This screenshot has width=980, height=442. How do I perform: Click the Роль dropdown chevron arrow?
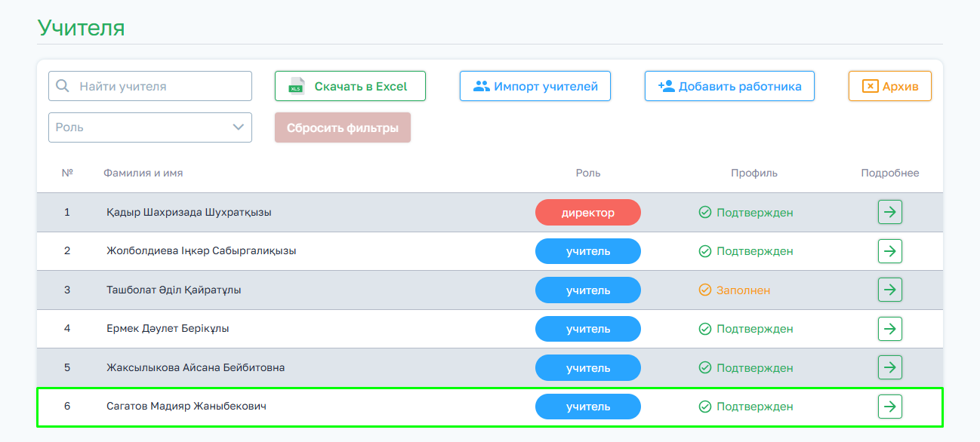(x=239, y=127)
